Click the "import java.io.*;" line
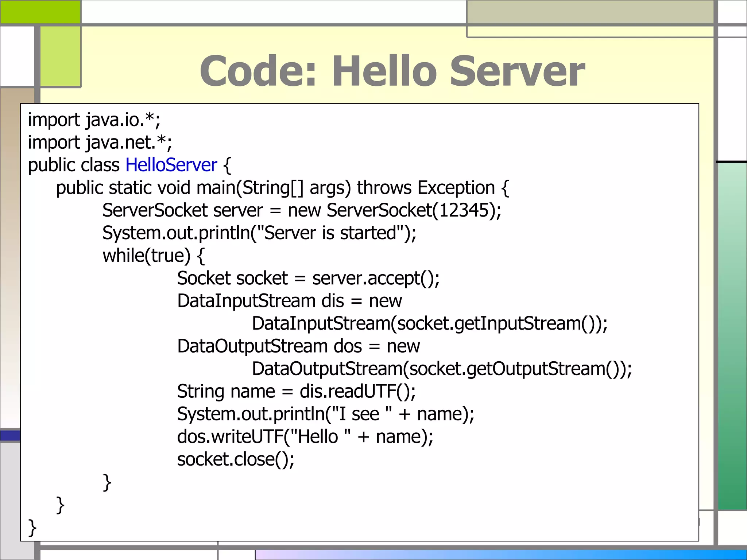This screenshot has height=560, width=747. [94, 120]
